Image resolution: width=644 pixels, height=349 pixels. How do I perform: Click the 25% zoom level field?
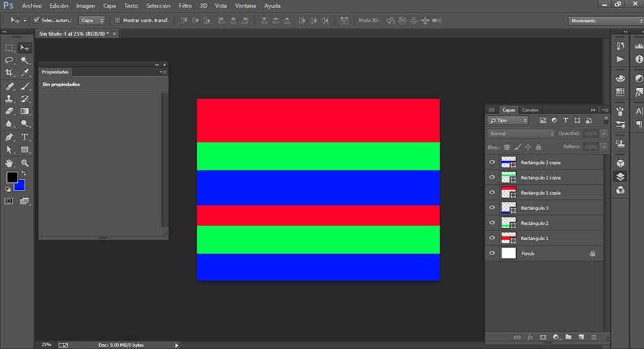point(46,345)
